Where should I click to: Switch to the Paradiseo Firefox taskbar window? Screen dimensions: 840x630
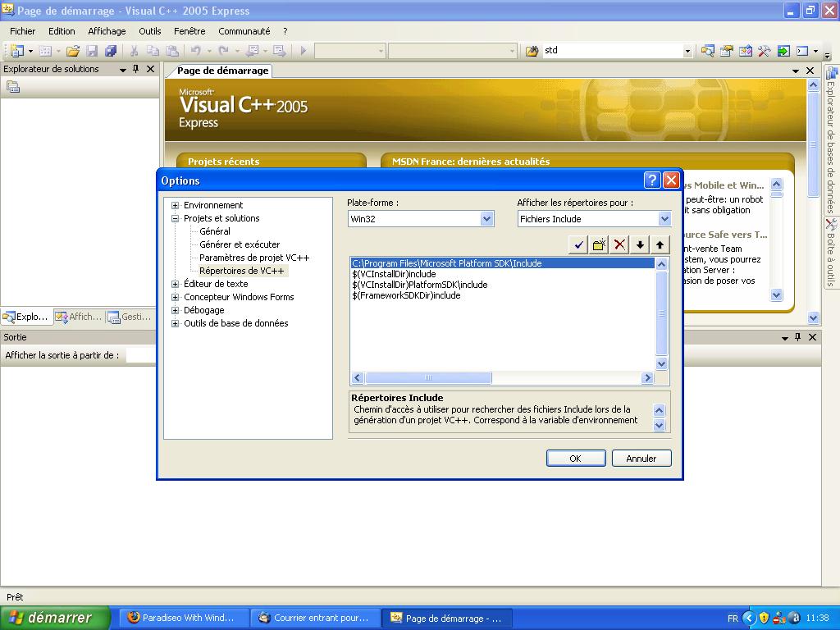pyautogui.click(x=181, y=618)
